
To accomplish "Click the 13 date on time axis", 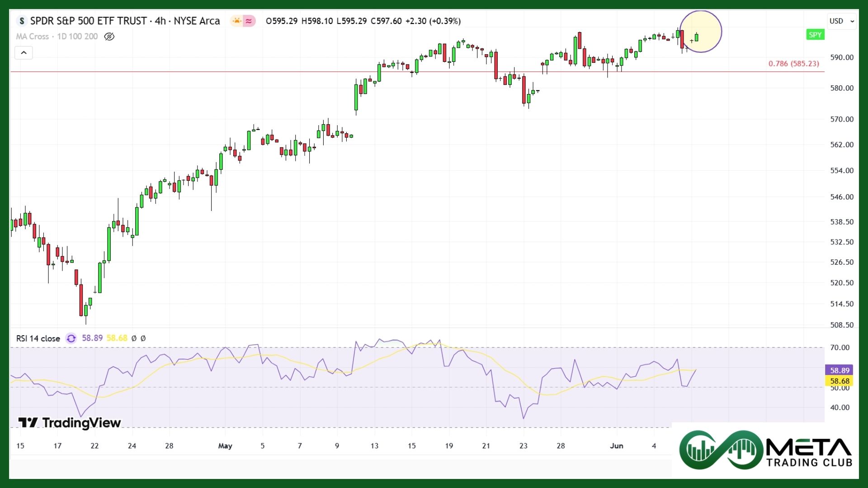I will point(374,446).
